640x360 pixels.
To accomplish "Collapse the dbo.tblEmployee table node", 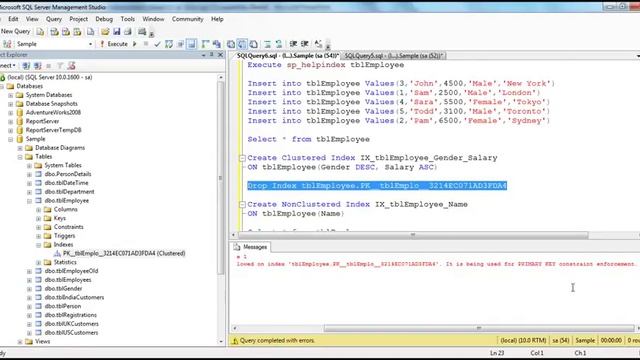I will pyautogui.click(x=29, y=201).
